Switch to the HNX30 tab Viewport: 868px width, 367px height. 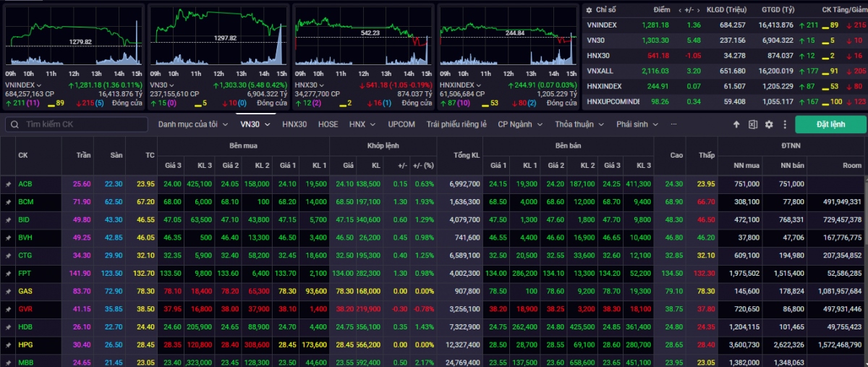point(294,125)
